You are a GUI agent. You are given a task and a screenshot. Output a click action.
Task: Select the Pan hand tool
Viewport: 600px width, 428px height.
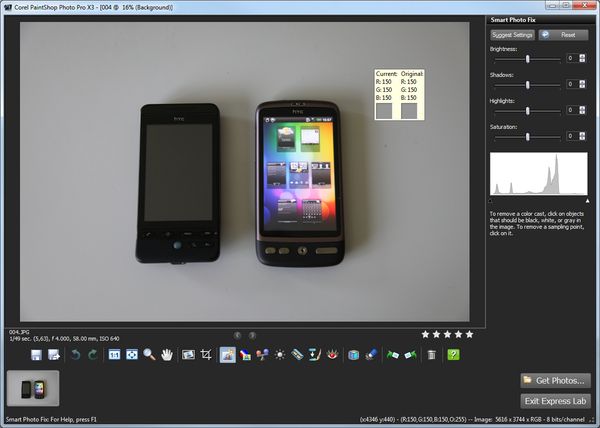pos(167,355)
